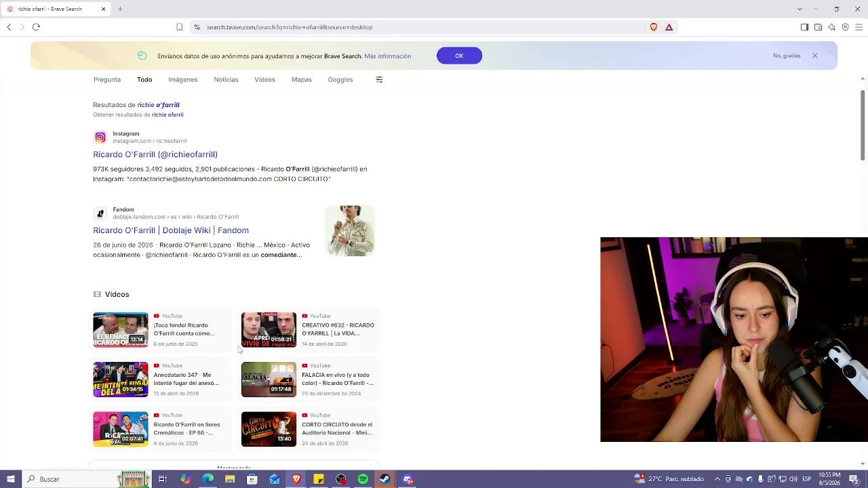The height and width of the screenshot is (488, 868).
Task: View site information icon in address bar
Action: [x=197, y=27]
